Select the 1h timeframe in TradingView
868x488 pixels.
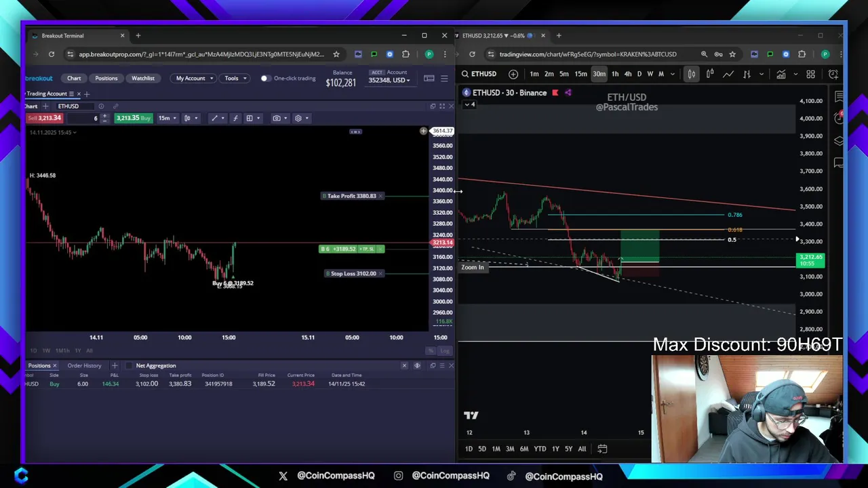[615, 74]
